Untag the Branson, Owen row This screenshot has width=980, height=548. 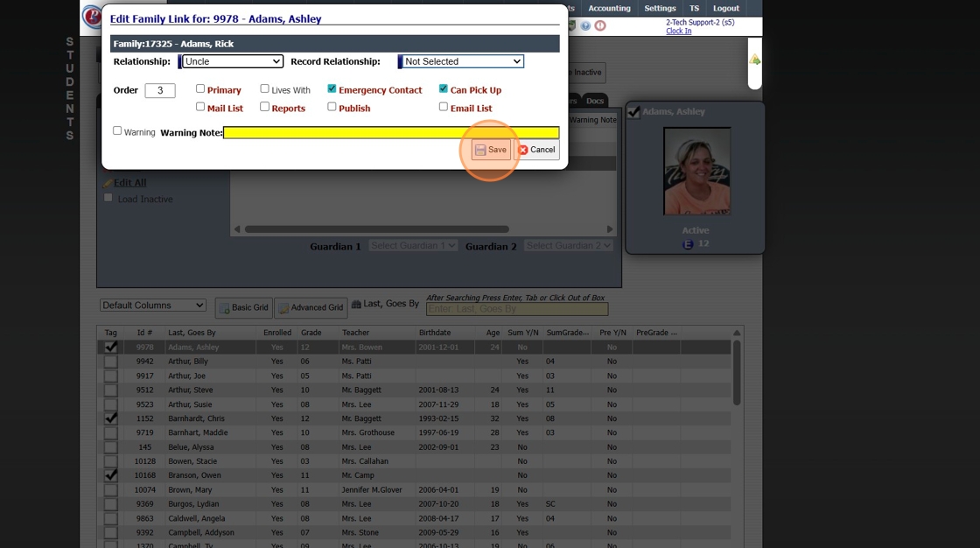coord(110,474)
